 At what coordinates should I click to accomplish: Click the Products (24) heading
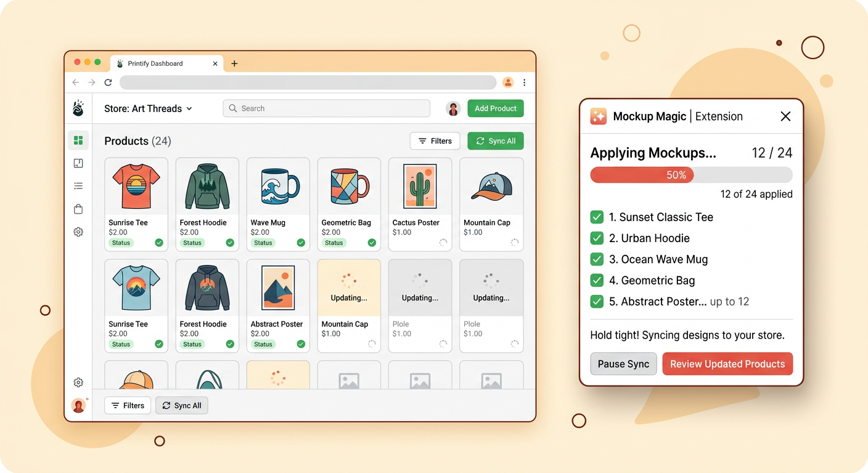[x=137, y=141]
